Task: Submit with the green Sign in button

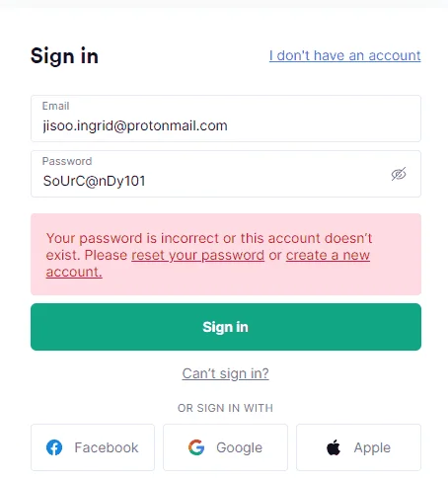Action: [x=226, y=327]
